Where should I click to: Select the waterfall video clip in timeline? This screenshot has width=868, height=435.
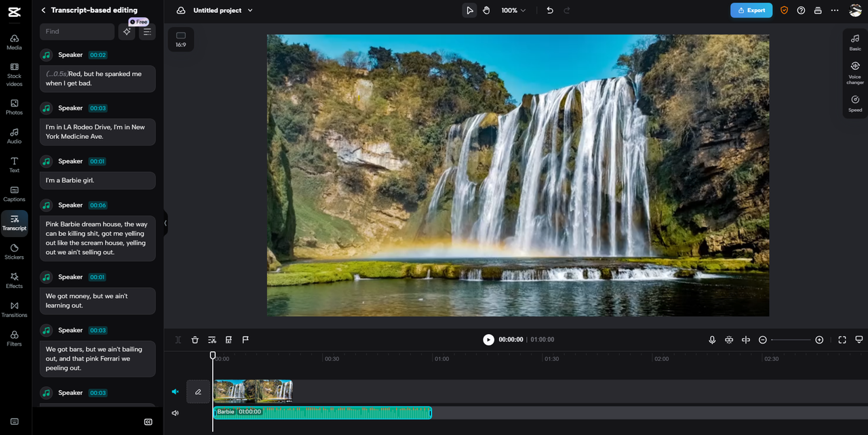[x=253, y=391]
